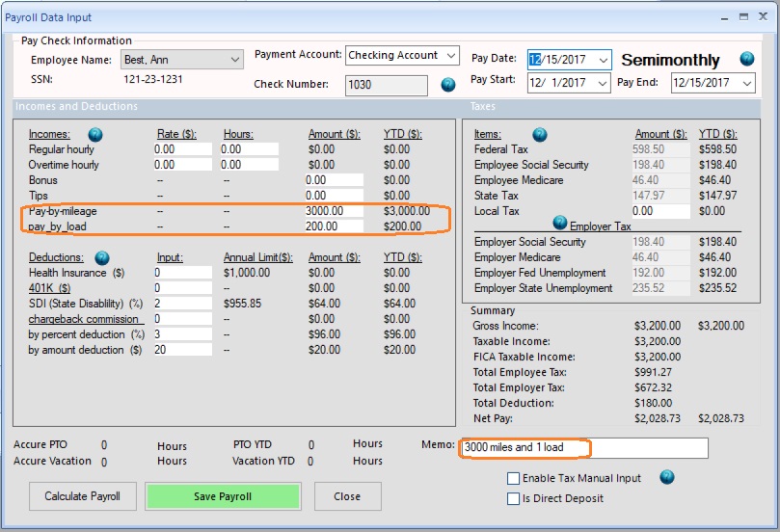Click help icon next to tax Items heading
Image resolution: width=780 pixels, height=532 pixels.
[x=540, y=134]
